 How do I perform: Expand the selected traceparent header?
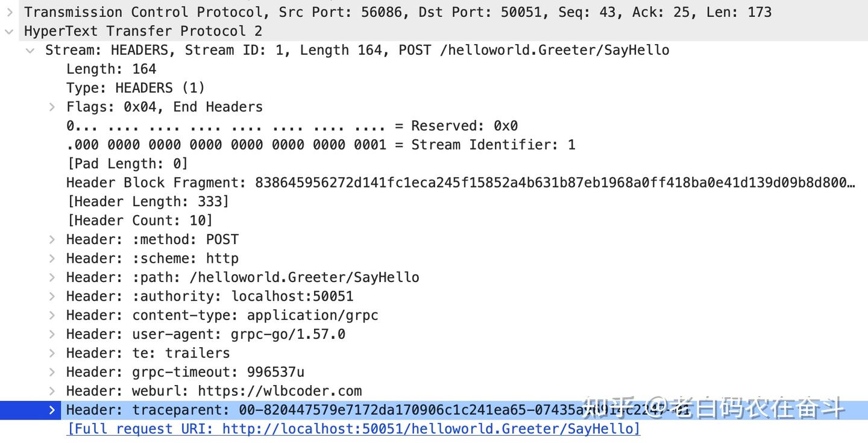(52, 410)
